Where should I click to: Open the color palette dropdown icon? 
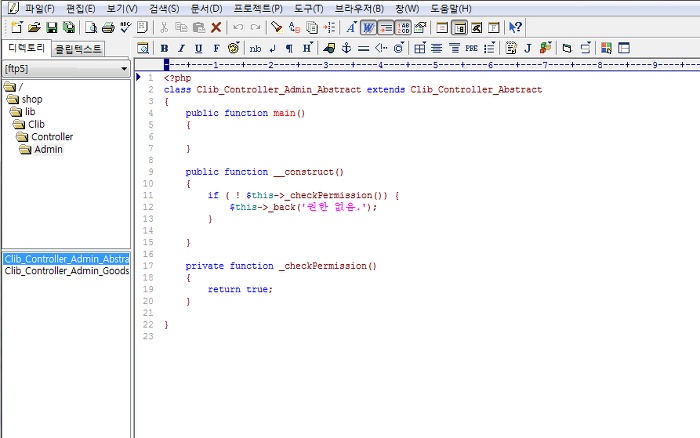[233, 48]
